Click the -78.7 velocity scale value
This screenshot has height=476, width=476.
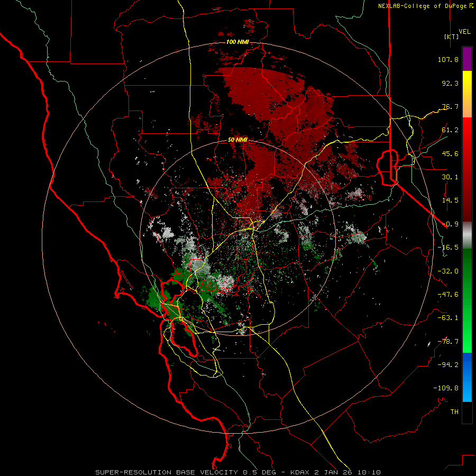click(448, 342)
